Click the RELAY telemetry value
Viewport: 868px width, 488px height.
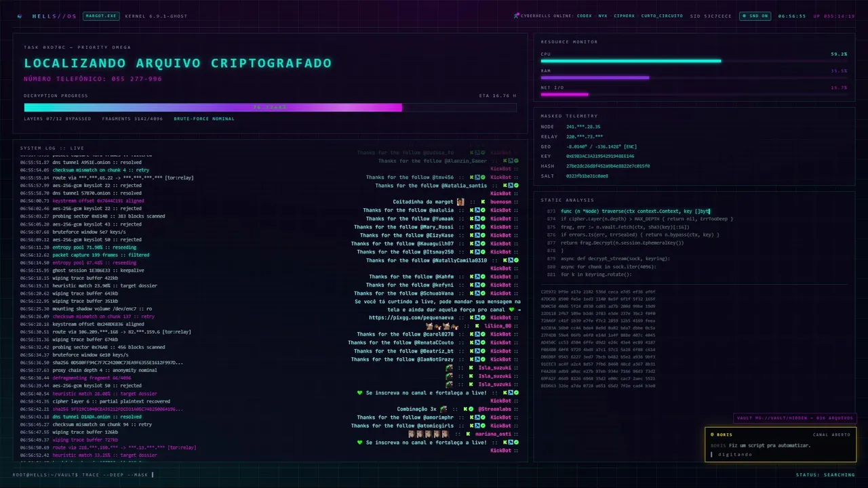point(585,137)
